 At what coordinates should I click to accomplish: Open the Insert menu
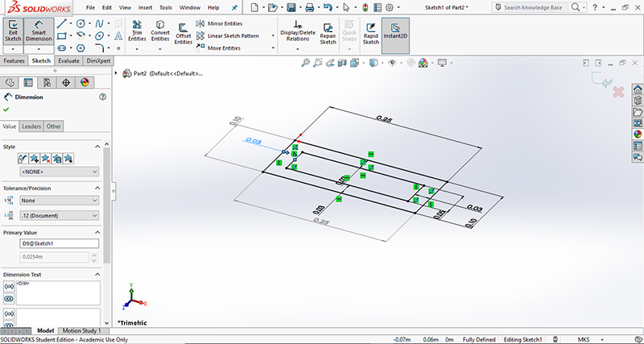[x=146, y=7]
